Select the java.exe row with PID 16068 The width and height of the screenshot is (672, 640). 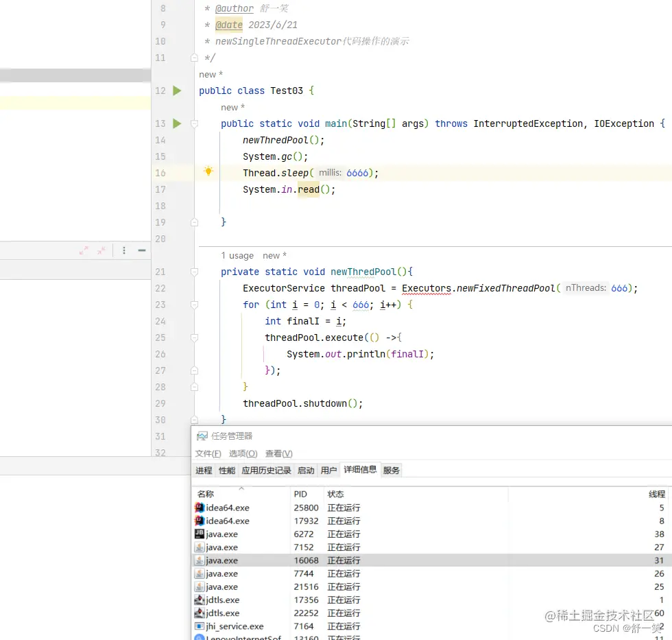(x=431, y=560)
